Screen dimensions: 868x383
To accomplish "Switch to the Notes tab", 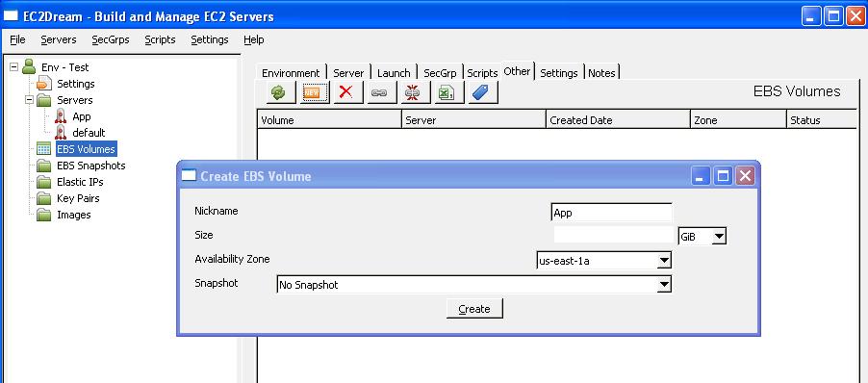I will (x=601, y=73).
